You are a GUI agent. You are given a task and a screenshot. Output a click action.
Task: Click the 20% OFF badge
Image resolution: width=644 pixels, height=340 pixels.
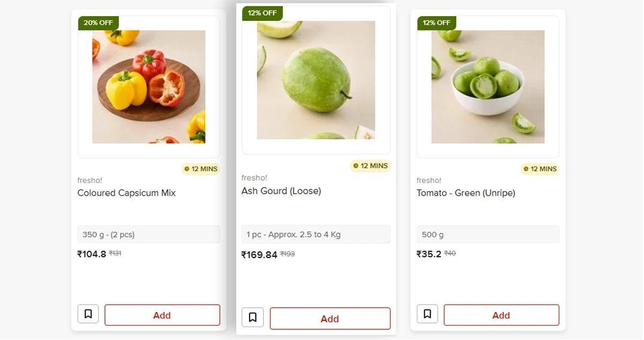pyautogui.click(x=98, y=23)
